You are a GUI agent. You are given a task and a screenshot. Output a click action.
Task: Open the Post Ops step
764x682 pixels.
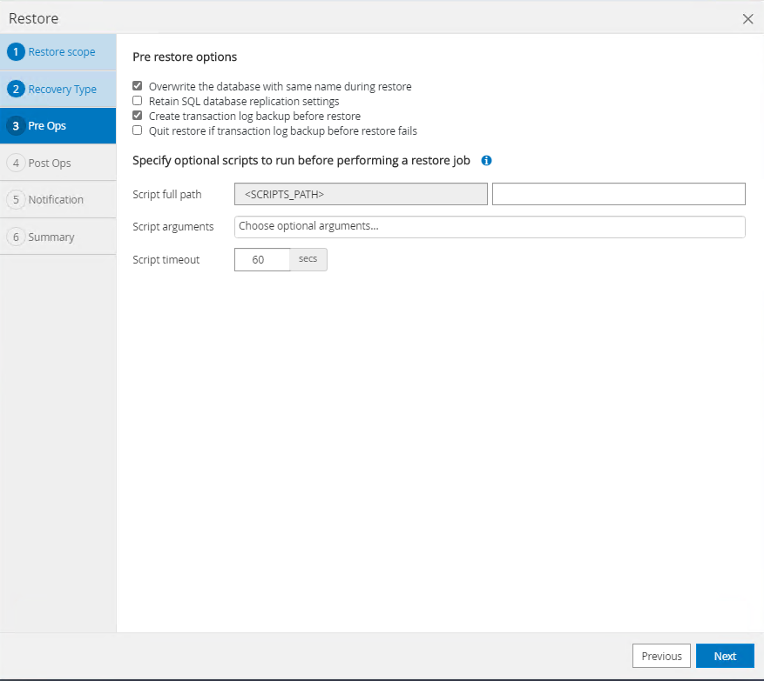49,163
